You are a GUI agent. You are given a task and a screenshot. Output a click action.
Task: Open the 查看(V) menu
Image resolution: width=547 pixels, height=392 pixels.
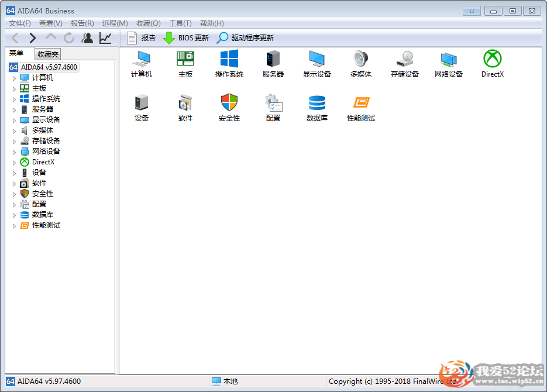[50, 23]
